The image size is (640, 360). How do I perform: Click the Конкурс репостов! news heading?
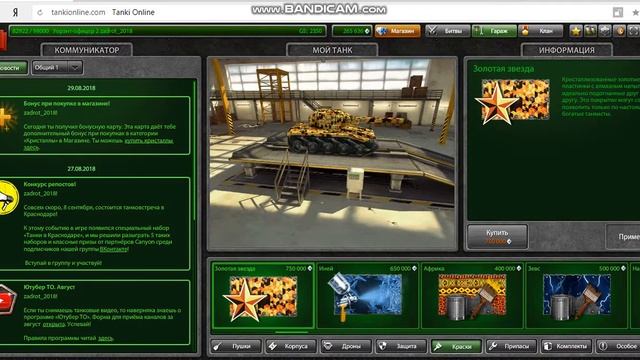point(50,184)
